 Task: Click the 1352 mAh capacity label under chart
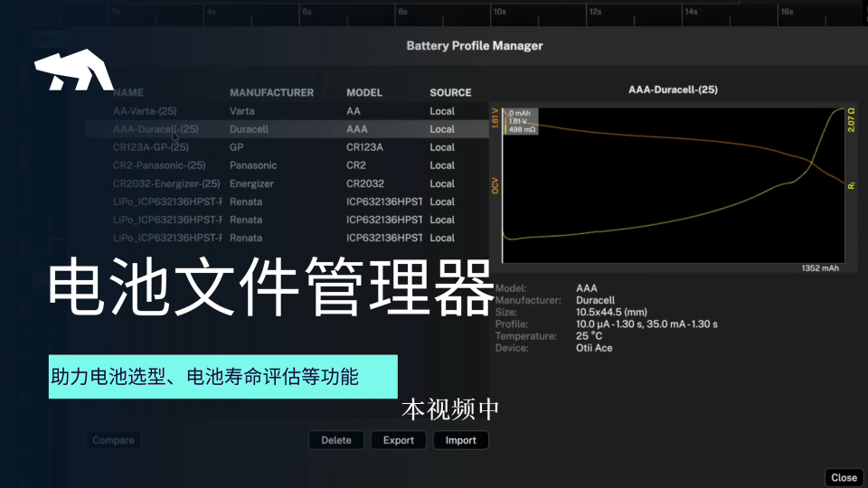820,268
